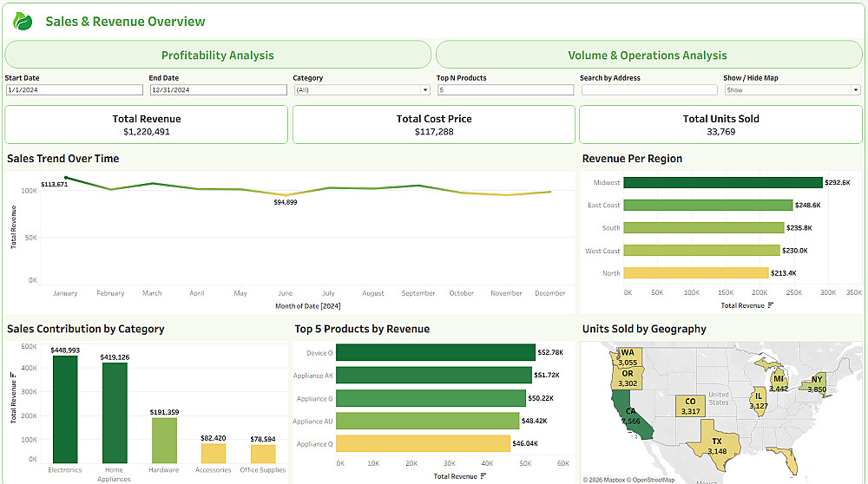The image size is (868, 484).
Task: Focus the Search by Address field
Action: point(649,90)
